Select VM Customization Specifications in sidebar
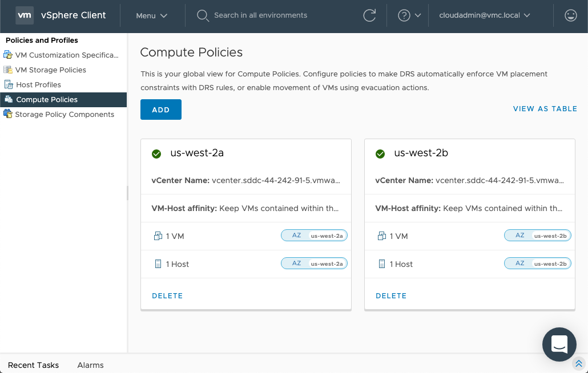 pyautogui.click(x=66, y=55)
